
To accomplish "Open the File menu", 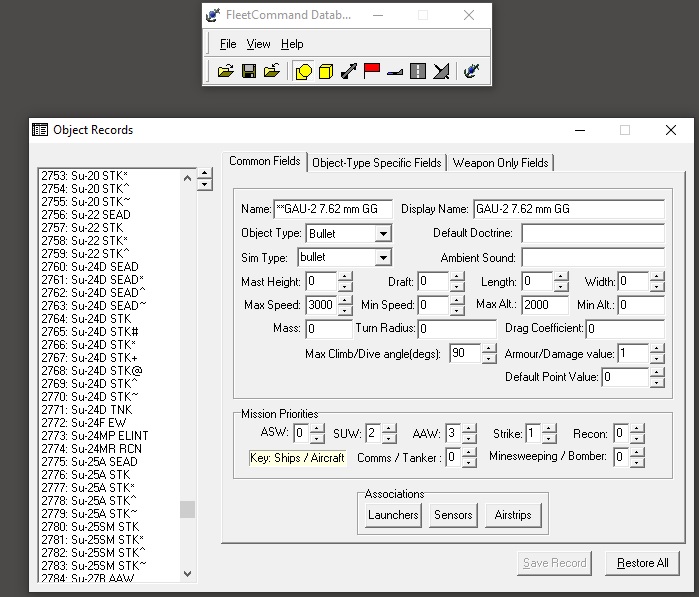I will pyautogui.click(x=228, y=44).
